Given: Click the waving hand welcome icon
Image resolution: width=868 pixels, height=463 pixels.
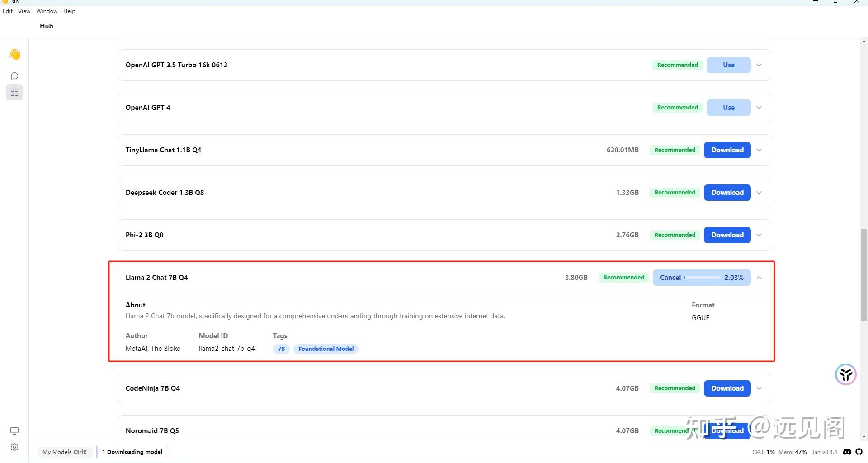Looking at the screenshot, I should [x=14, y=54].
